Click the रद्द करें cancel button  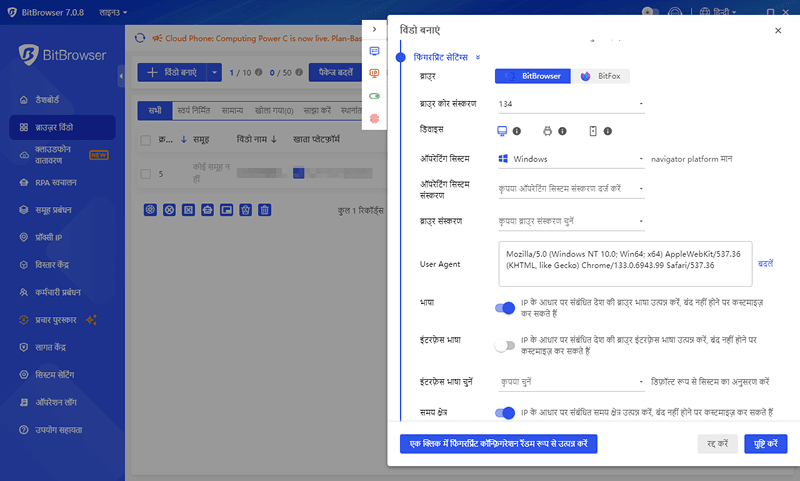click(x=715, y=443)
